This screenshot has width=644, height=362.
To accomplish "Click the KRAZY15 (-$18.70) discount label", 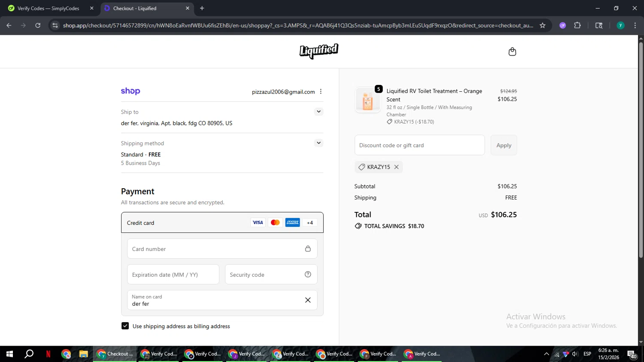I will tap(414, 122).
